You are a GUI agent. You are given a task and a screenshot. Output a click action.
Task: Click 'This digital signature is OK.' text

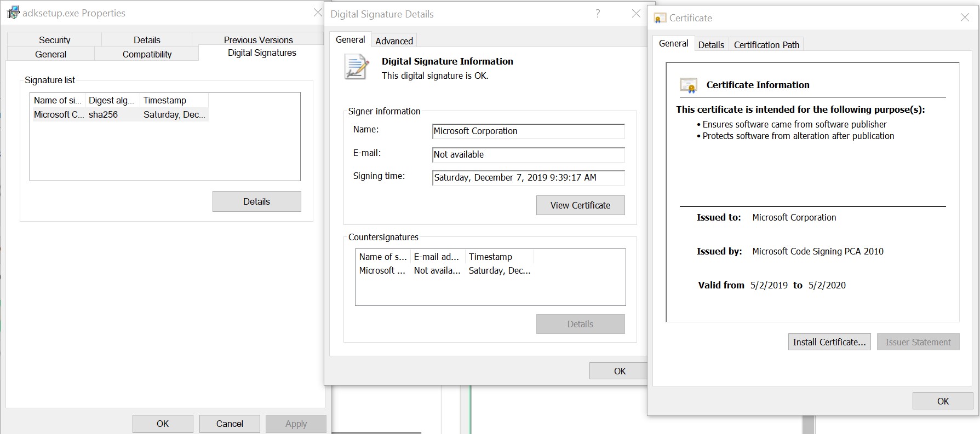pos(435,76)
